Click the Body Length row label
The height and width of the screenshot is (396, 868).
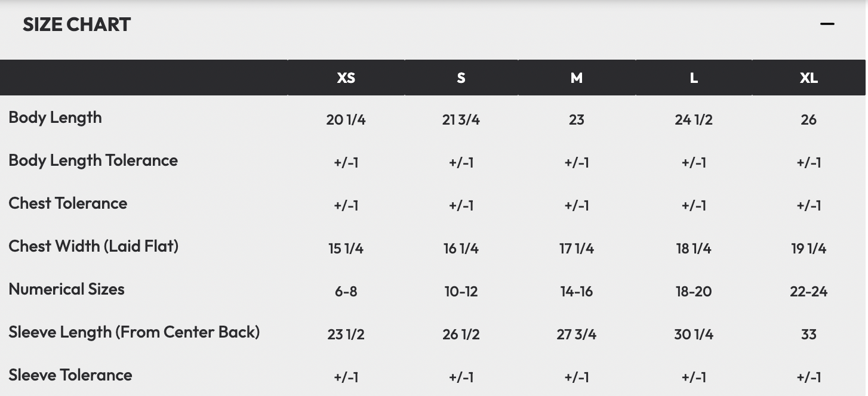click(x=55, y=117)
